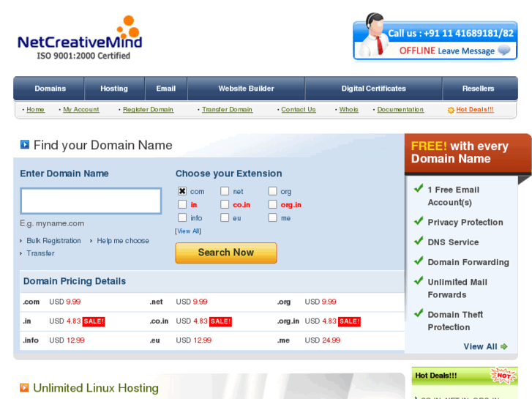Open the Documentation link
532x399 pixels.
tap(400, 110)
